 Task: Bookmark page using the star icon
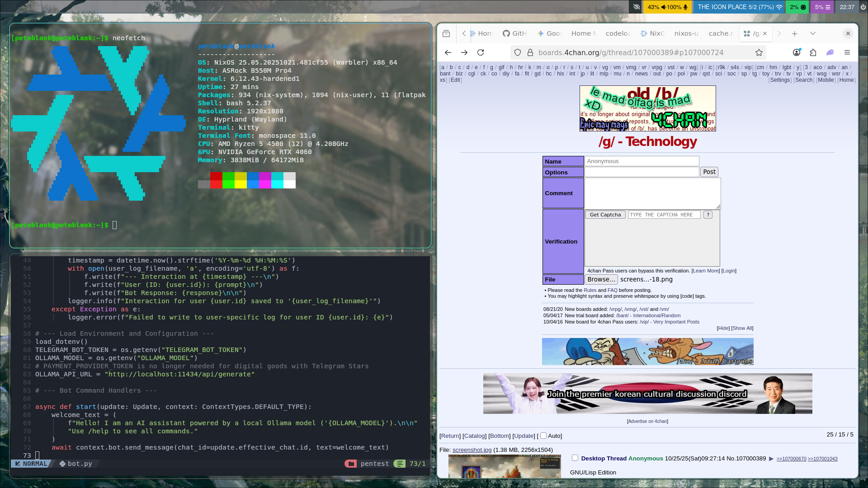[759, 52]
